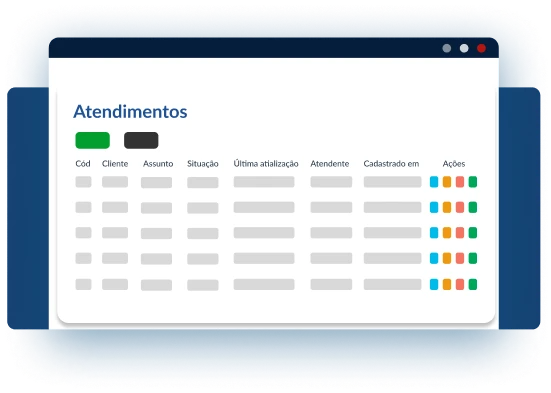This screenshot has width=551, height=393.
Task: Choose blue action icon in third row
Action: 434,232
